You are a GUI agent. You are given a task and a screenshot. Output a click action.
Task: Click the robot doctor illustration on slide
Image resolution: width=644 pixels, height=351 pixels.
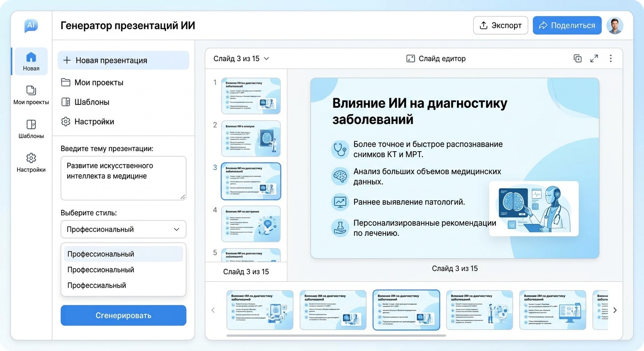coord(534,208)
